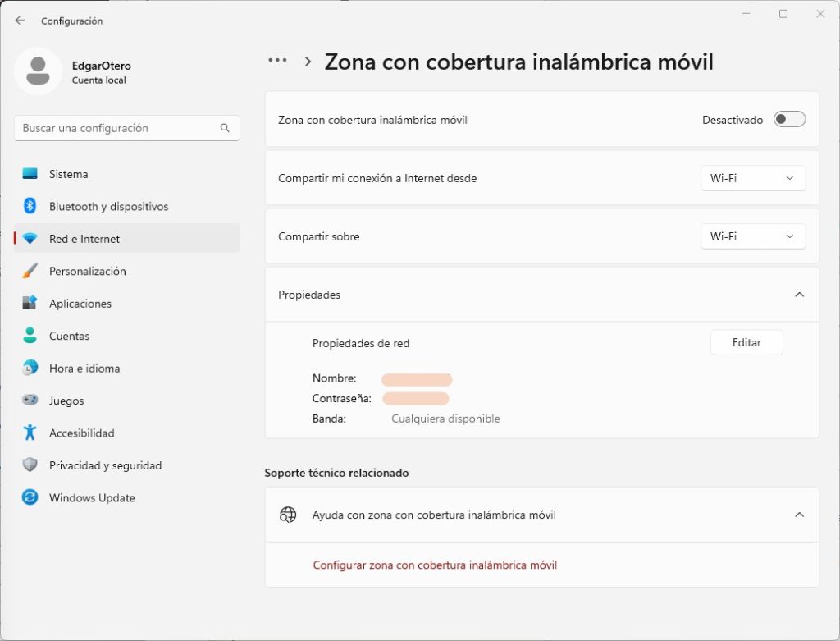Viewport: 840px width, 641px height.
Task: Open Accesibilidad settings
Action: pos(127,433)
